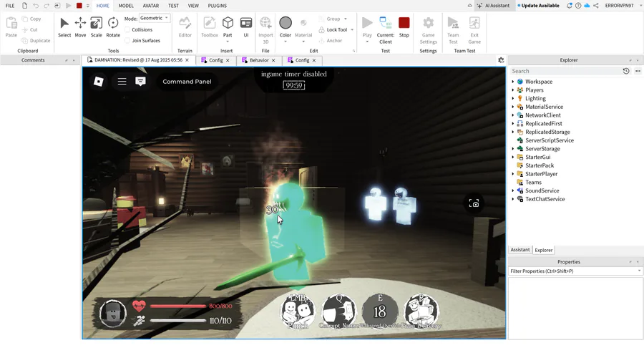This screenshot has height=353, width=644.
Task: Click the Anchor button
Action: [330, 41]
